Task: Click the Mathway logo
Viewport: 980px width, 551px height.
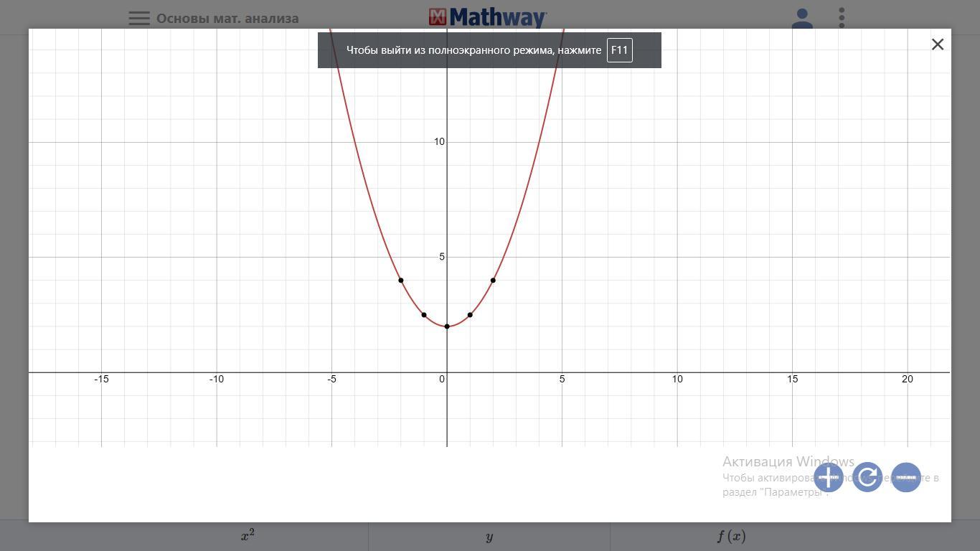Action: (x=488, y=17)
